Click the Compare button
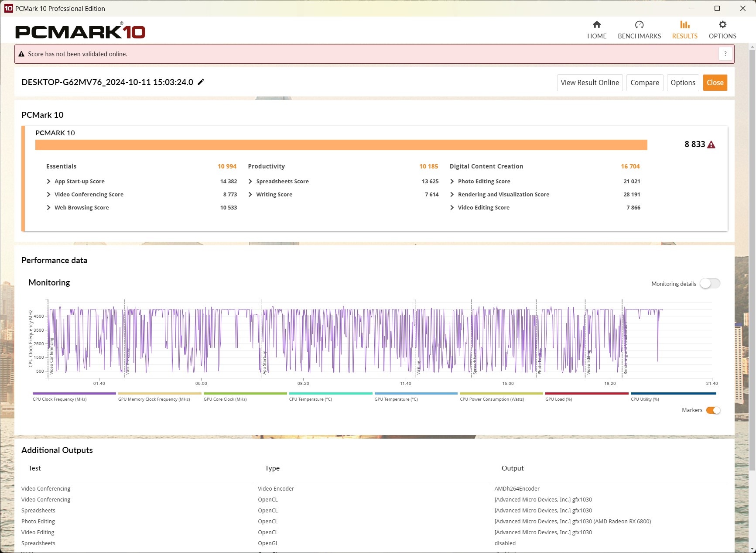Viewport: 756px width, 553px height. [644, 82]
